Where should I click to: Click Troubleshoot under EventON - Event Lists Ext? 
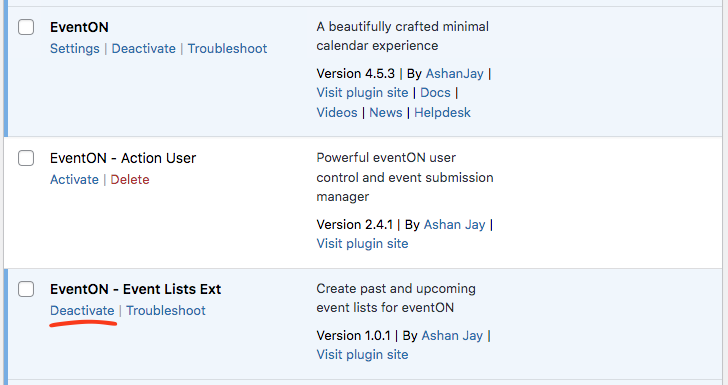pyautogui.click(x=166, y=310)
